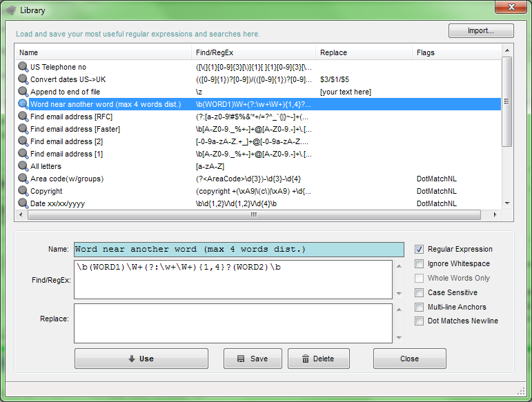This screenshot has height=402, width=532.
Task: Uncheck the Regular Expression checkbox
Action: point(419,249)
